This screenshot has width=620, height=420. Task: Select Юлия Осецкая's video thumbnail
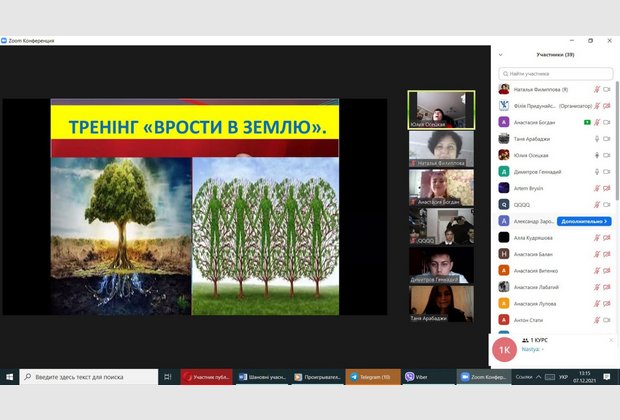point(440,110)
